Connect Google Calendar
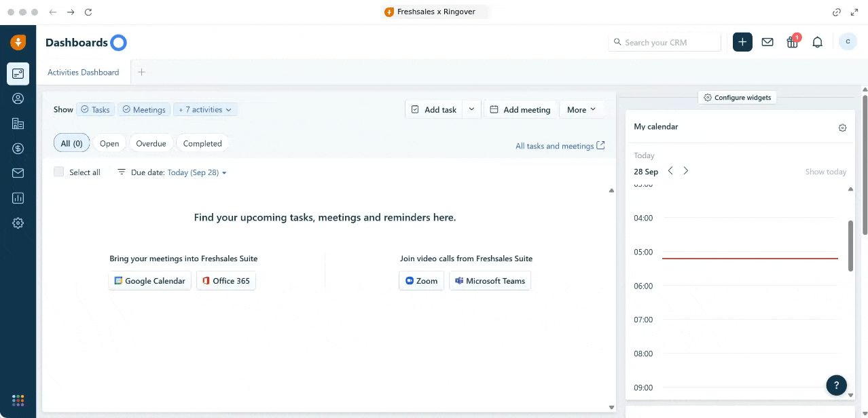Image resolution: width=868 pixels, height=418 pixels. click(149, 281)
